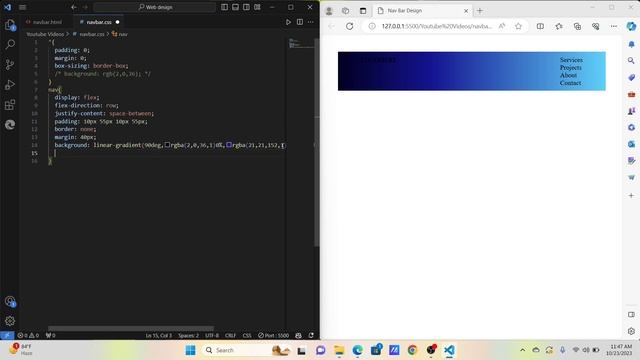Click the read aloud icon in address bar

(x=502, y=26)
